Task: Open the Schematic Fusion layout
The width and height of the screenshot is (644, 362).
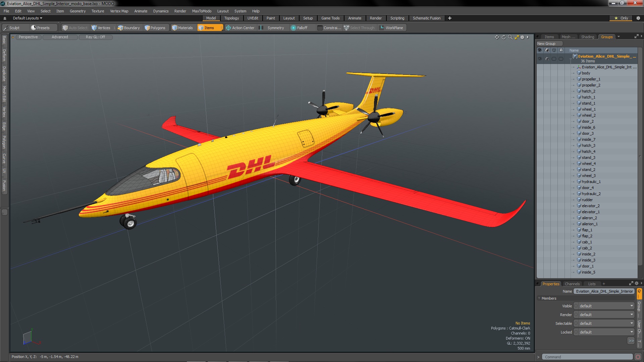Action: [426, 18]
